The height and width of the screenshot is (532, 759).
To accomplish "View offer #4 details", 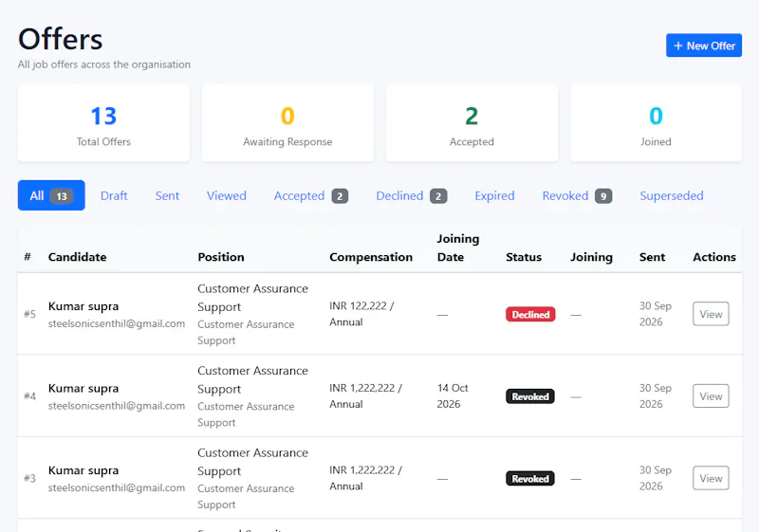I will [711, 396].
